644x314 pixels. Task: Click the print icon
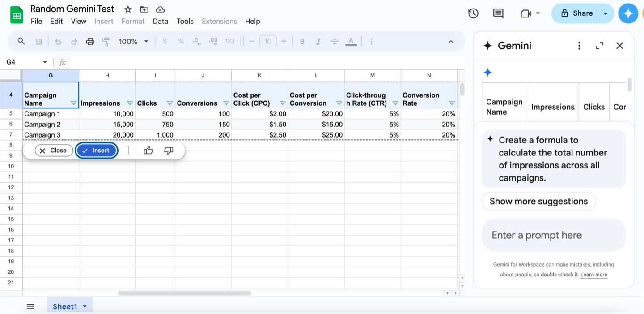click(x=90, y=42)
